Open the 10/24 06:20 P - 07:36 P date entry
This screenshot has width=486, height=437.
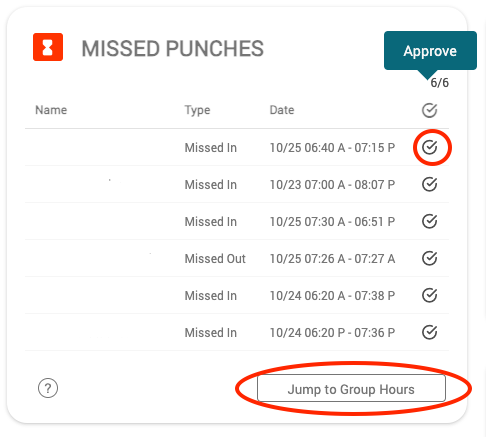332,333
